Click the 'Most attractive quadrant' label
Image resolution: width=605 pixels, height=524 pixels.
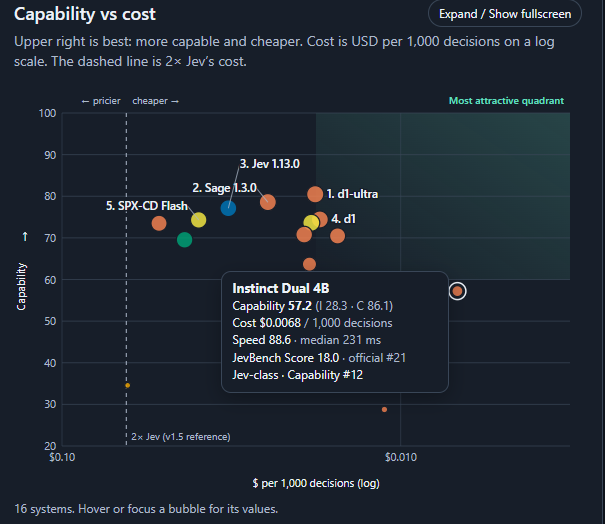click(506, 101)
